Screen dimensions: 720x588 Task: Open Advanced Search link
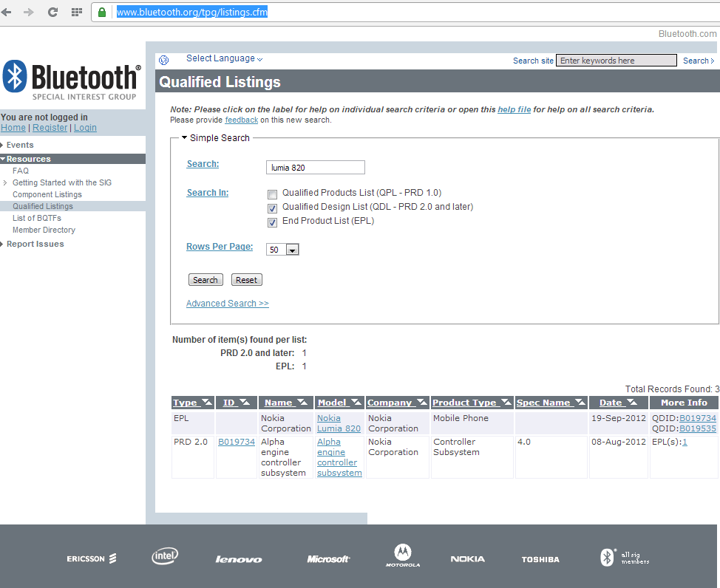coord(227,304)
